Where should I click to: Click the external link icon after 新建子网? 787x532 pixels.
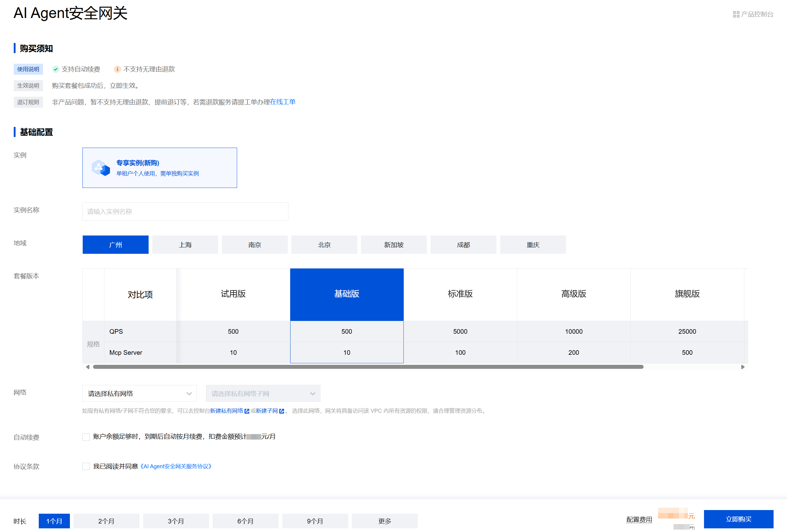[x=281, y=411]
